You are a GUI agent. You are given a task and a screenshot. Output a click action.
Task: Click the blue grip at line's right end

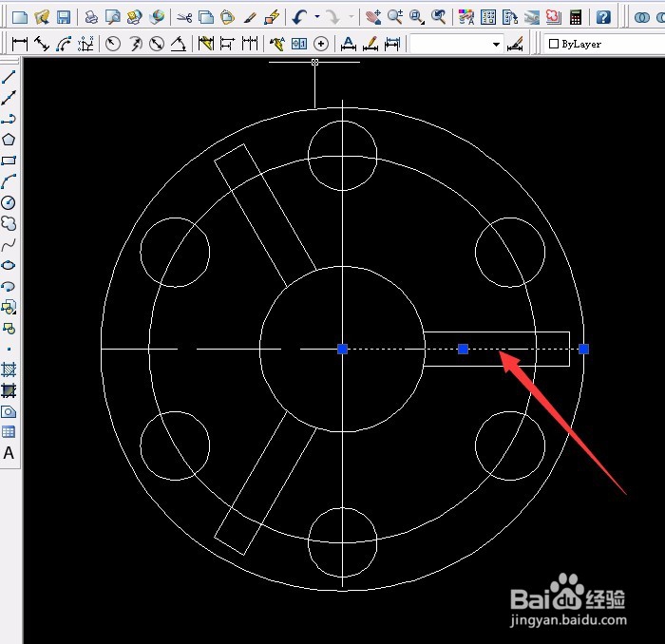(x=583, y=349)
